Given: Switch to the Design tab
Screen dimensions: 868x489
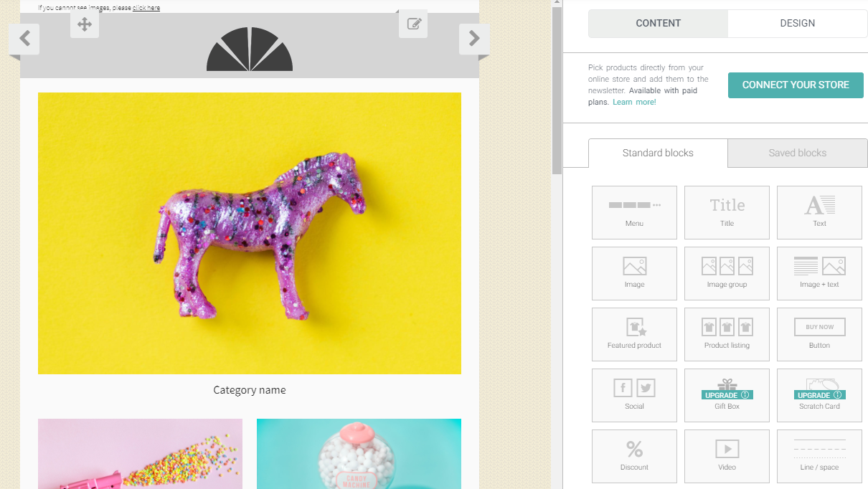Looking at the screenshot, I should (x=797, y=23).
